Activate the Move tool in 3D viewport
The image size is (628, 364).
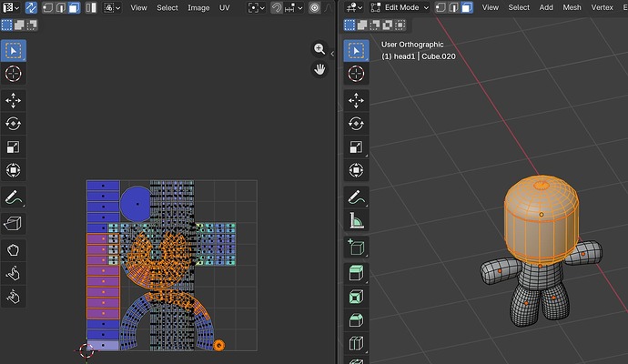tap(356, 100)
